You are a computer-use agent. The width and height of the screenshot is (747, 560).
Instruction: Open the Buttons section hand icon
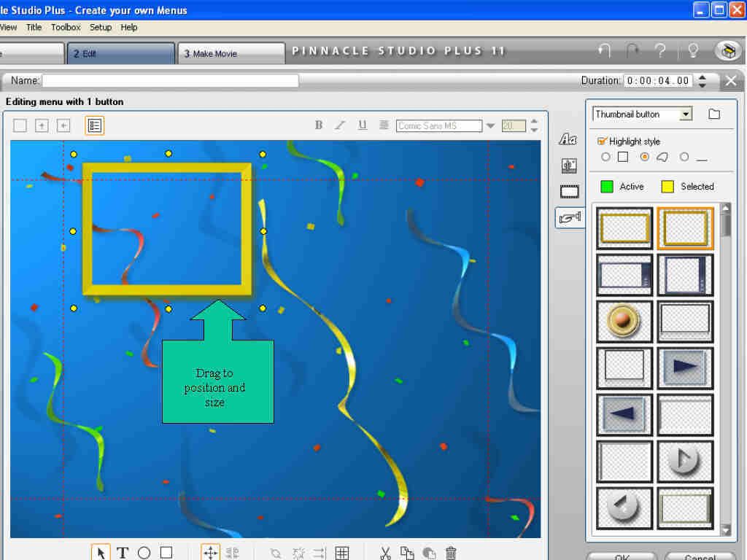tap(570, 218)
